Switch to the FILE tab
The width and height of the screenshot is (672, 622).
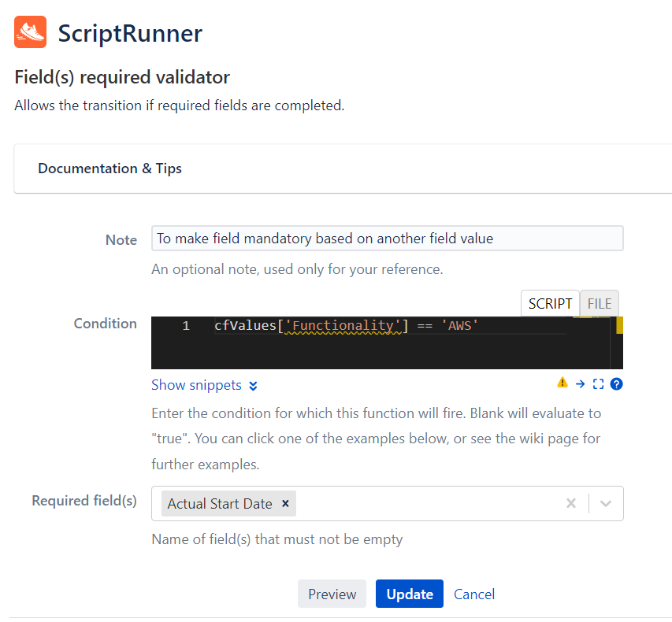coord(600,304)
